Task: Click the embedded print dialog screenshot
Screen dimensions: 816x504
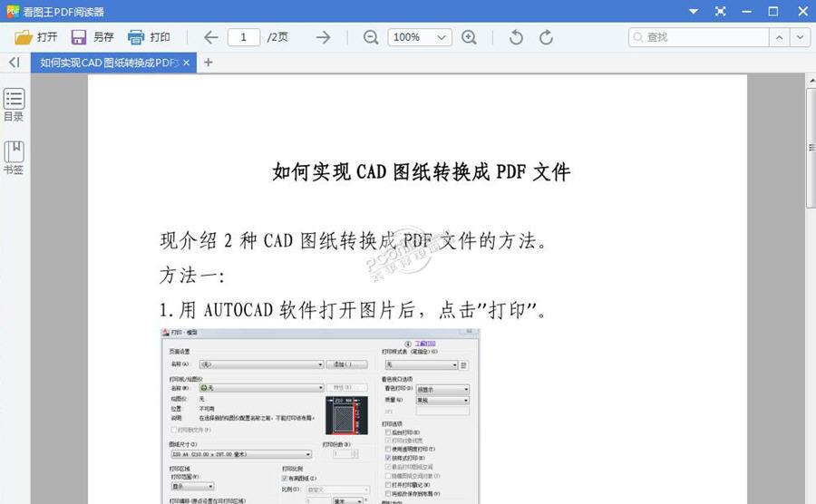Action: (320, 415)
